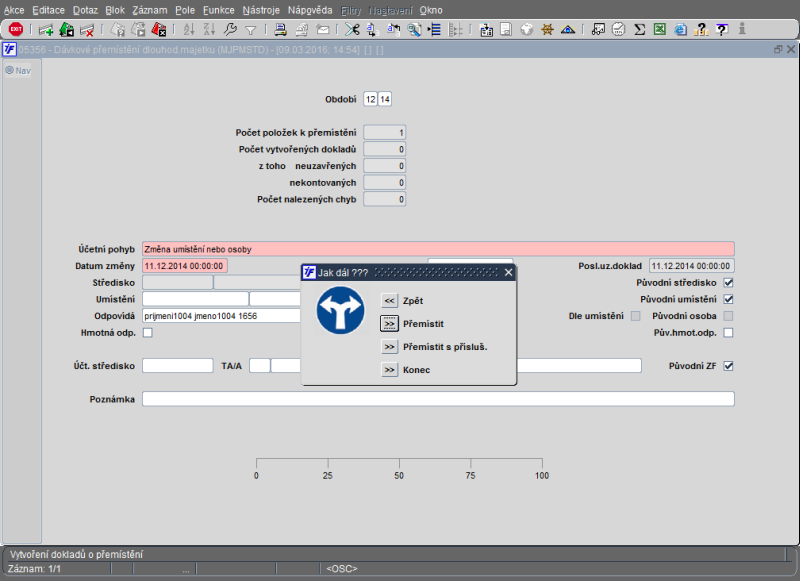
Task: Uncheck the Původní umístění checkbox
Action: pos(729,299)
